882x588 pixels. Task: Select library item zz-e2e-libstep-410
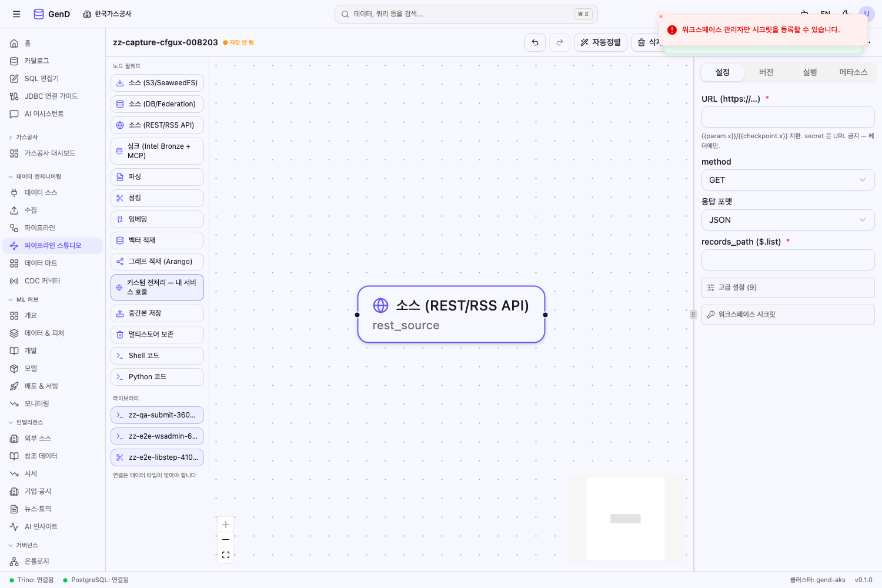[x=157, y=457]
